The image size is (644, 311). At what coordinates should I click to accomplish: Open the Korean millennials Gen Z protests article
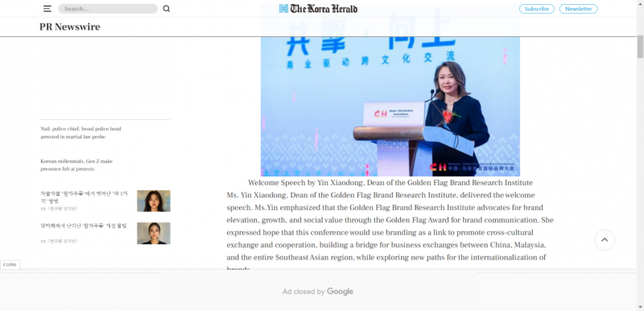click(76, 165)
